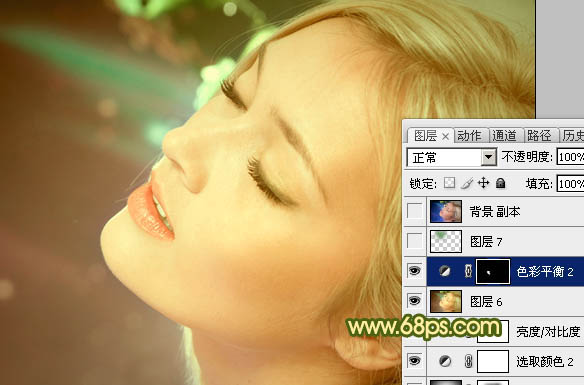Select 图层 7 layer thumbnail
This screenshot has height=385, width=584.
coord(446,241)
